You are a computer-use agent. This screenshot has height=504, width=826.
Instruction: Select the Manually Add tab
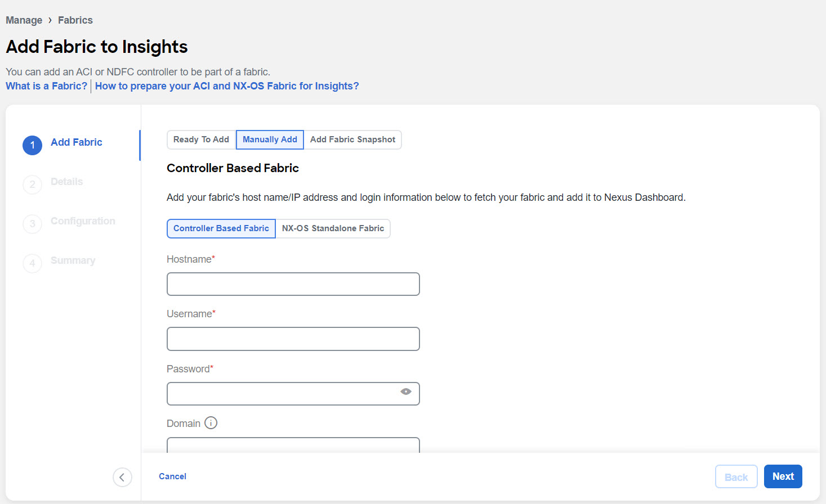(270, 139)
